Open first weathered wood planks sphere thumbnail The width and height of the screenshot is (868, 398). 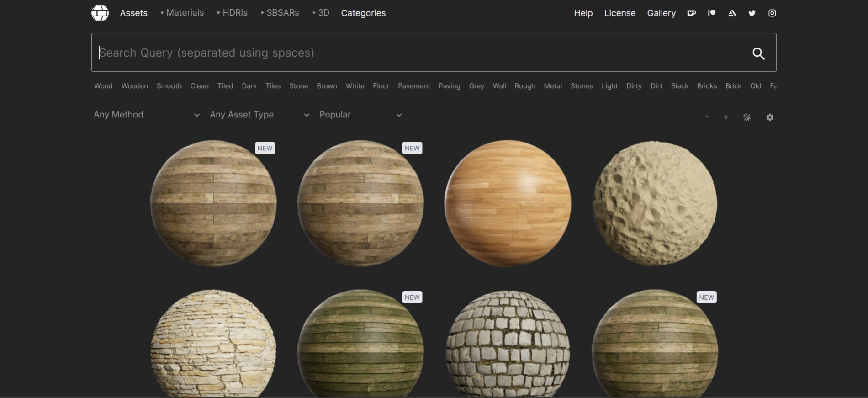click(213, 203)
